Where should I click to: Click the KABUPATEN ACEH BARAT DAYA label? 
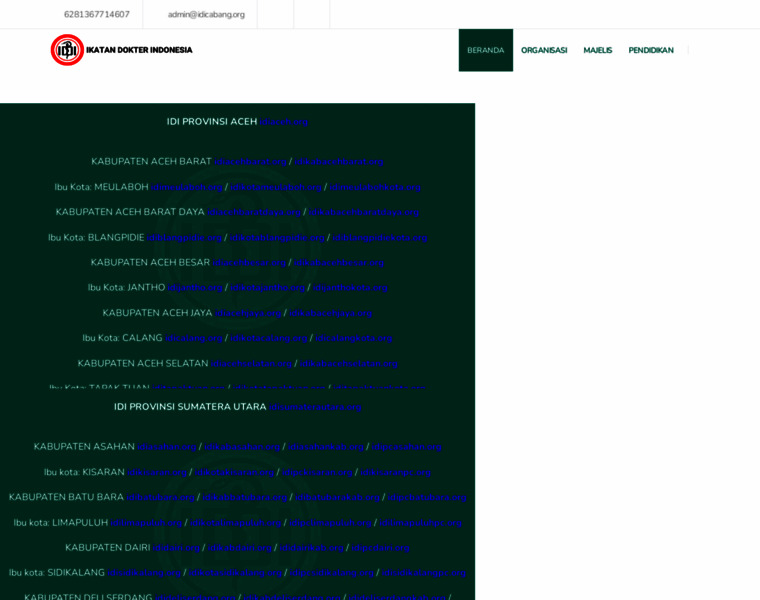click(x=130, y=212)
